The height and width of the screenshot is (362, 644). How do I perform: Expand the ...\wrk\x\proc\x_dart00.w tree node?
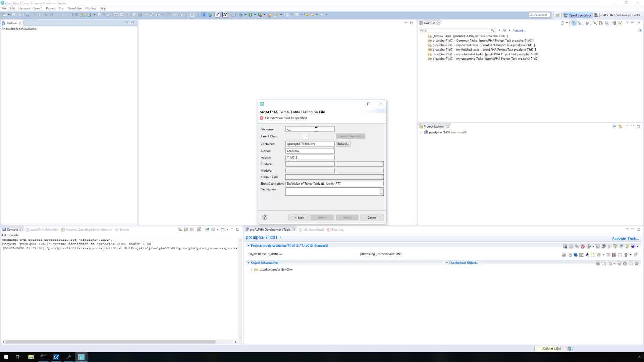pyautogui.click(x=251, y=269)
